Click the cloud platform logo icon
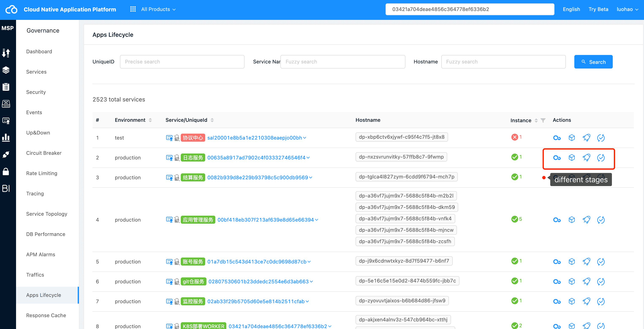Screen dimensions: 644x329 point(11,10)
